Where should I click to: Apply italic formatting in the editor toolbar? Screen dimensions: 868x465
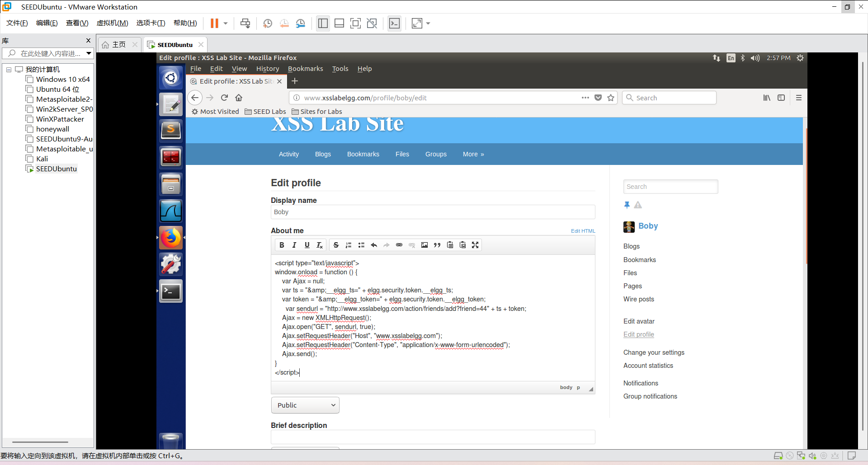(x=294, y=245)
